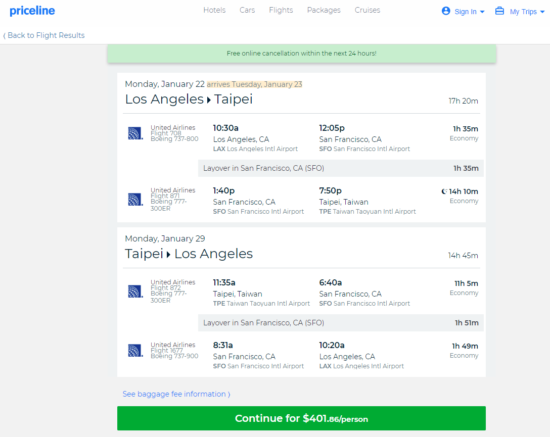This screenshot has width=550, height=437.
Task: Expand the My Trips dropdown arrow
Action: tap(542, 12)
